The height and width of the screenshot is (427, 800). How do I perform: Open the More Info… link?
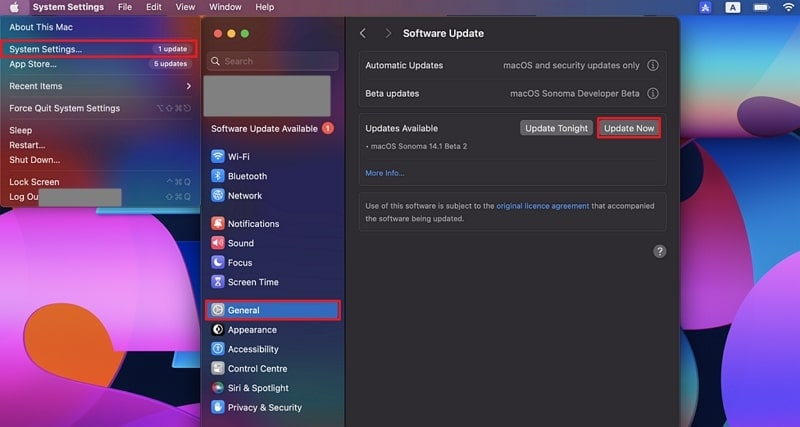pos(385,173)
